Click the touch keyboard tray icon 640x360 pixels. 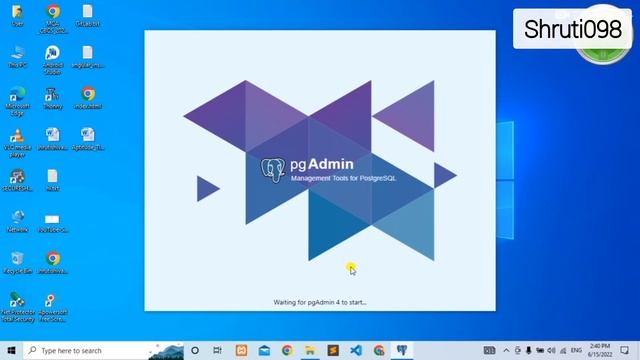click(x=489, y=350)
